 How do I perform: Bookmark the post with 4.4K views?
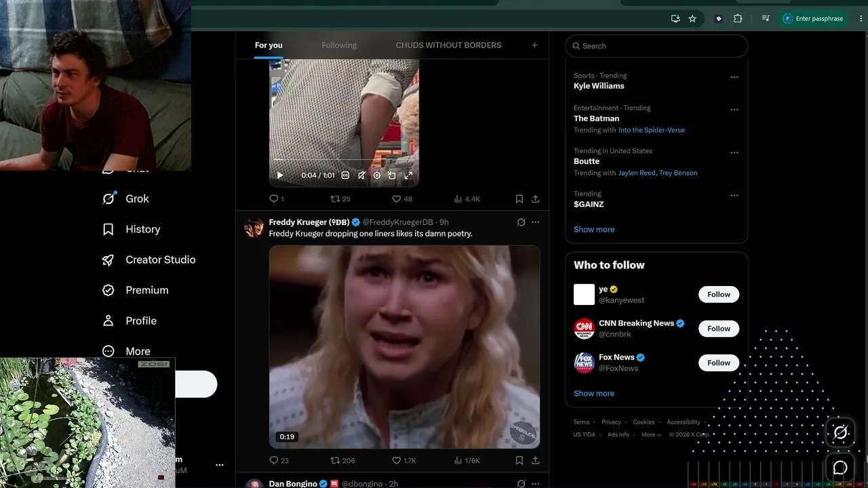(x=519, y=199)
